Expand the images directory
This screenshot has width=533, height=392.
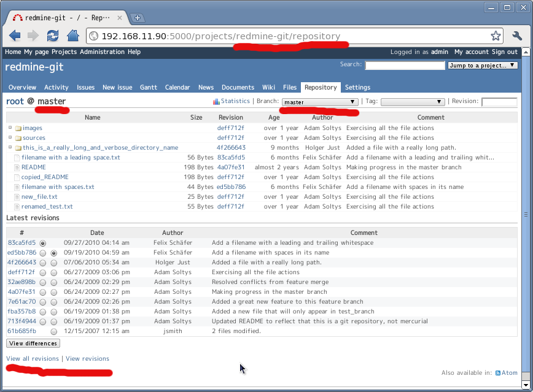click(10, 128)
